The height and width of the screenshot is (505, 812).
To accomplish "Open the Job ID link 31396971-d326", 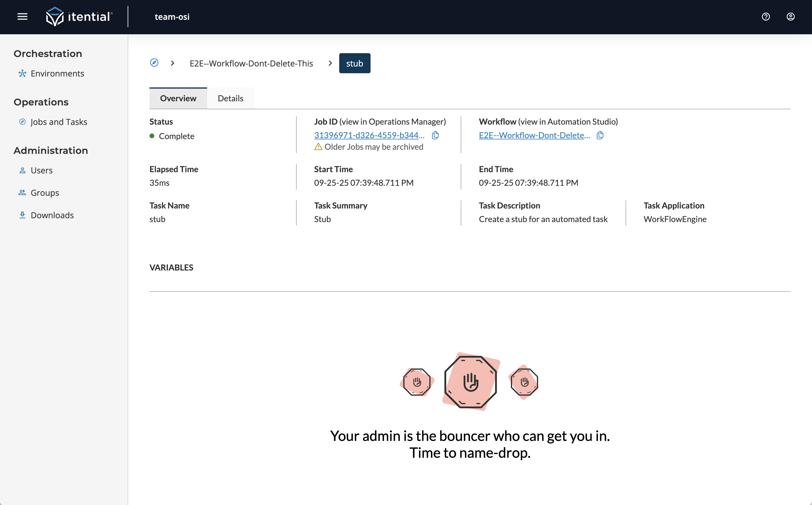I will click(x=369, y=135).
